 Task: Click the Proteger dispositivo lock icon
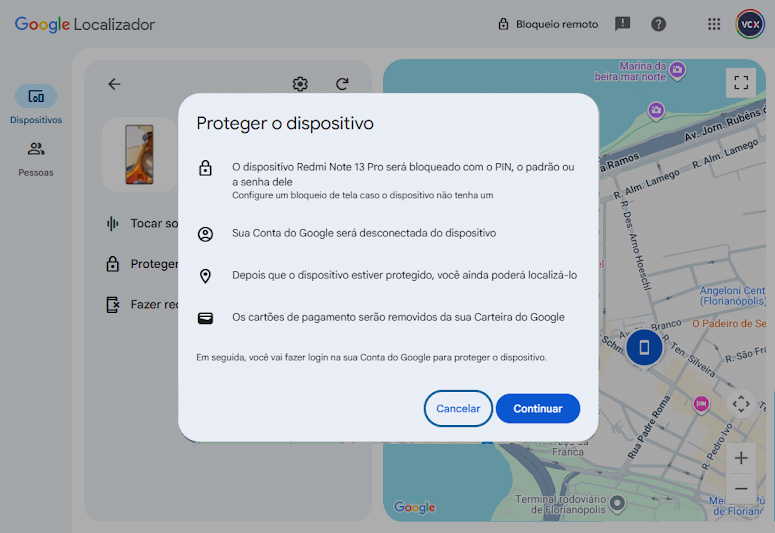point(113,264)
